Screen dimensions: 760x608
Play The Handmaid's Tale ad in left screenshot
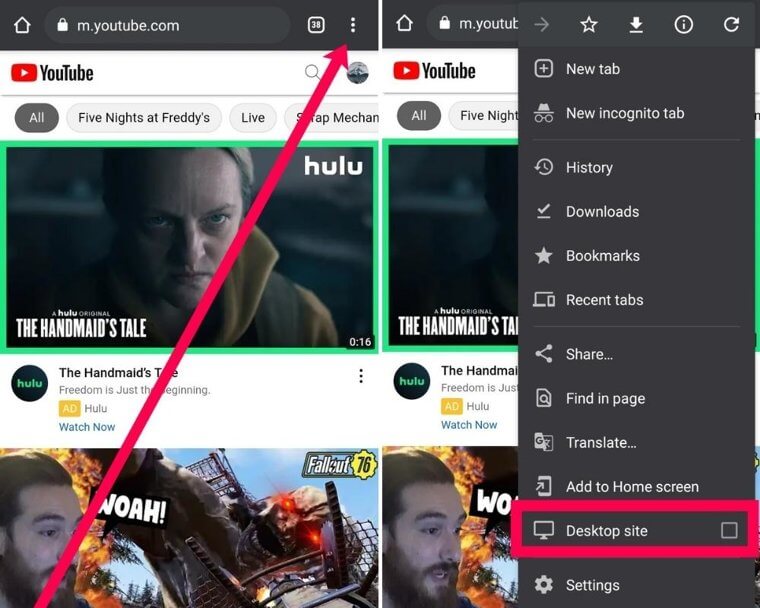click(189, 247)
